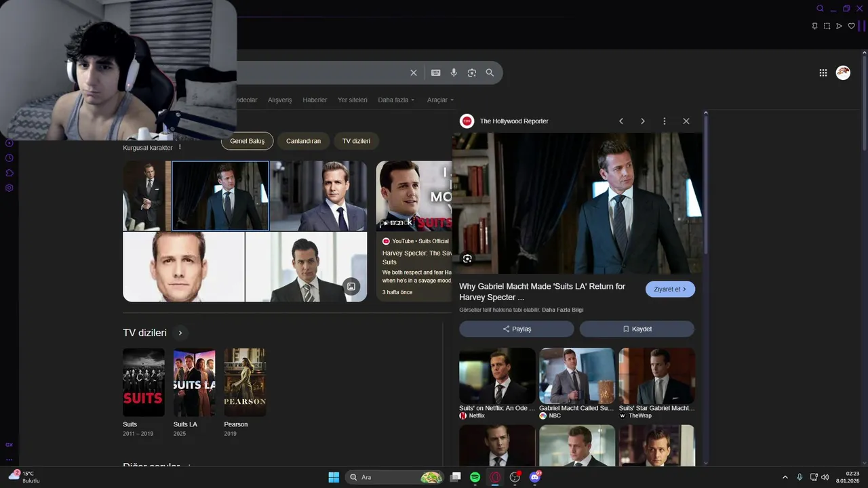Switch to the Yer siteleri tab
The height and width of the screenshot is (488, 868).
click(352, 100)
